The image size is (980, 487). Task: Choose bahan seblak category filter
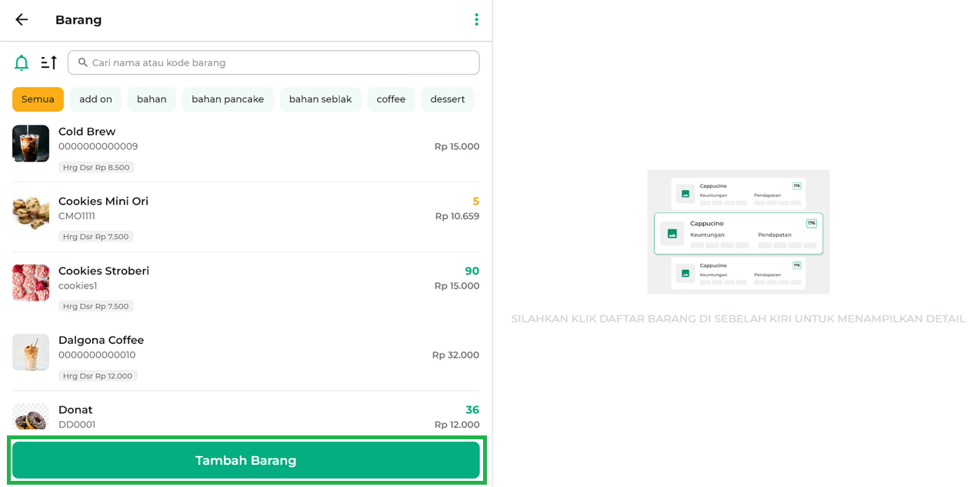point(320,99)
